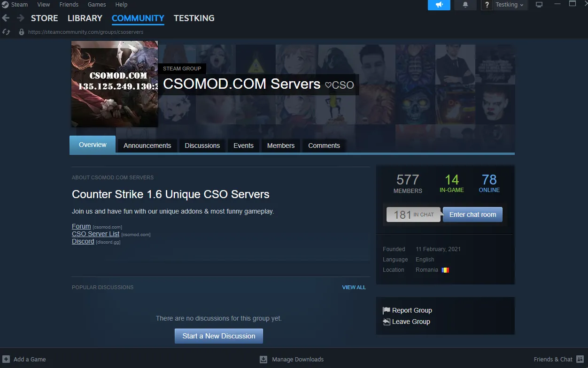Click the help question mark icon
Image resolution: width=588 pixels, height=368 pixels.
click(487, 5)
